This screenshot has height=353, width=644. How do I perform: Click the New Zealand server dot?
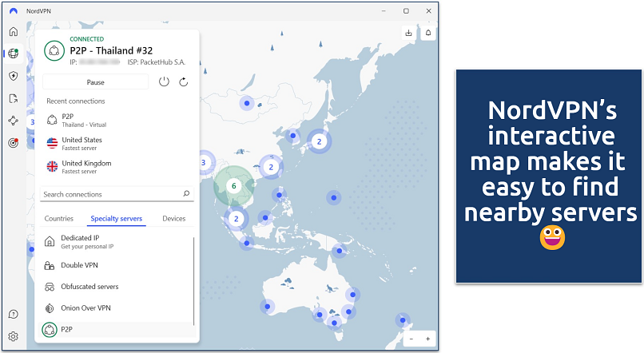[403, 320]
